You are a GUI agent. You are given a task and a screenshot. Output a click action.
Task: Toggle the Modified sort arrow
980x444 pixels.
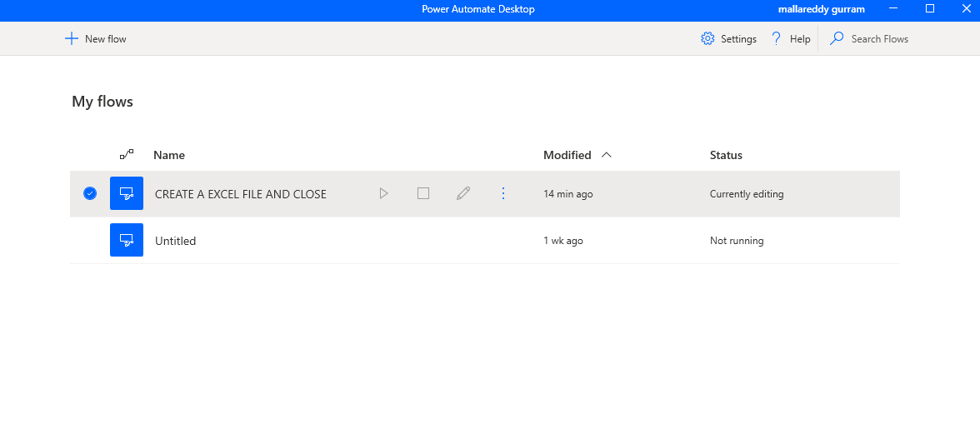coord(607,155)
